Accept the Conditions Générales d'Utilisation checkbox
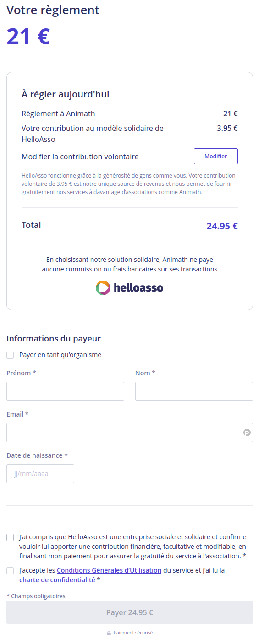Image resolution: width=264 pixels, height=644 pixels. (10, 570)
